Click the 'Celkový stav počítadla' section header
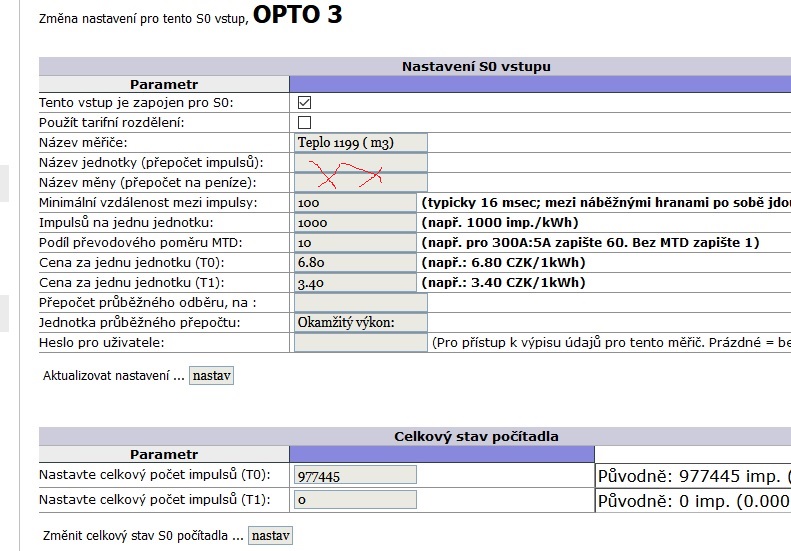The height and width of the screenshot is (551, 791). pyautogui.click(x=476, y=436)
